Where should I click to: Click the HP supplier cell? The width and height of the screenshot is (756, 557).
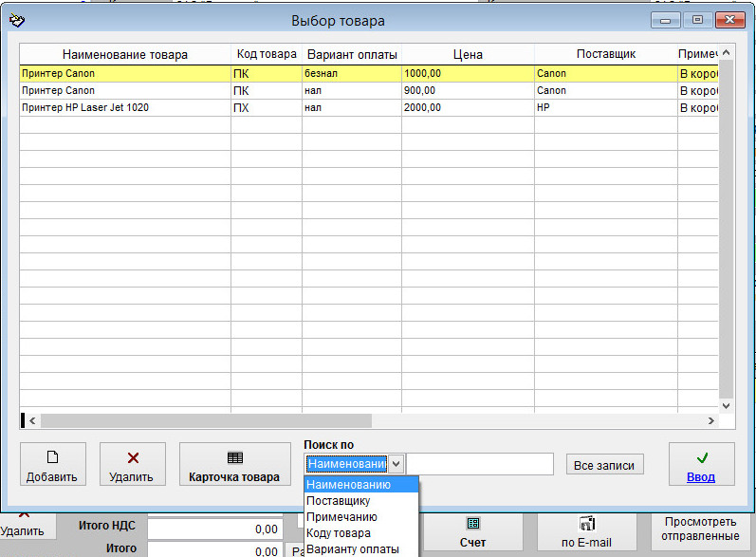coord(606,107)
